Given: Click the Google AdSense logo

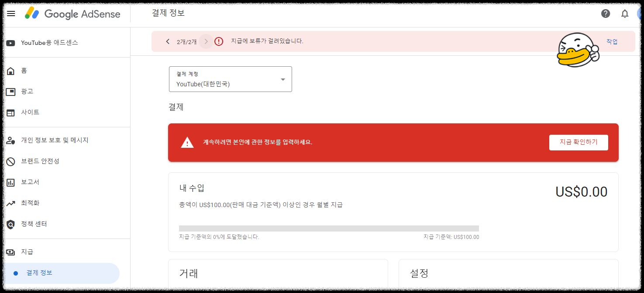Looking at the screenshot, I should tap(72, 14).
